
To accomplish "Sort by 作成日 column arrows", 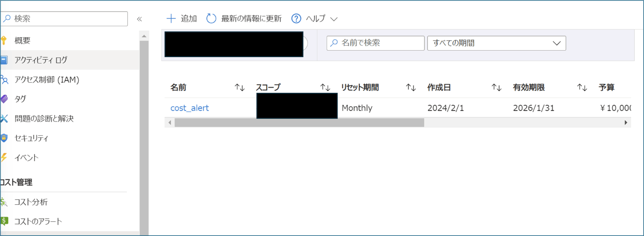I will [496, 87].
